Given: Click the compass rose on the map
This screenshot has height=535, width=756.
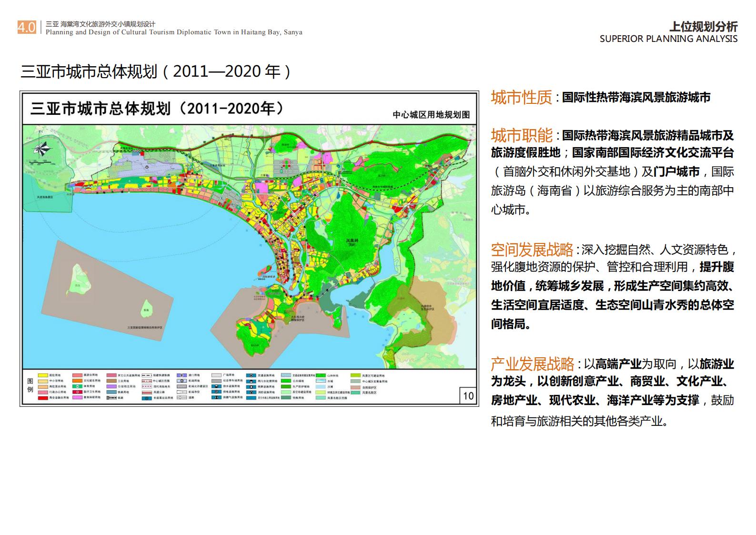Looking at the screenshot, I should click(x=41, y=149).
